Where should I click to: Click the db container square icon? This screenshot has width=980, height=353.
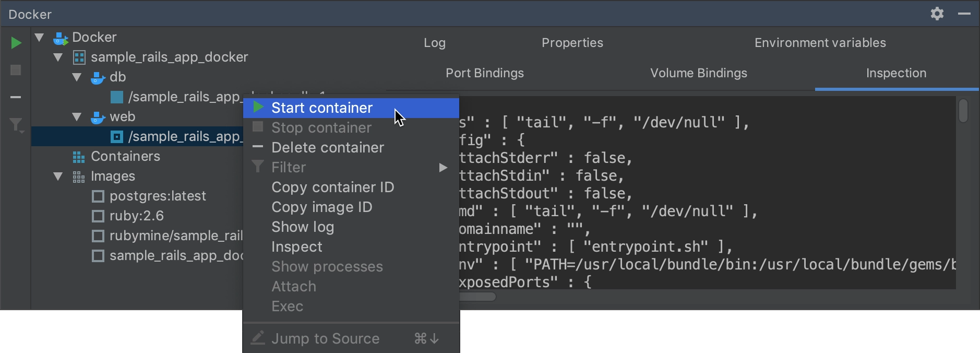117,97
